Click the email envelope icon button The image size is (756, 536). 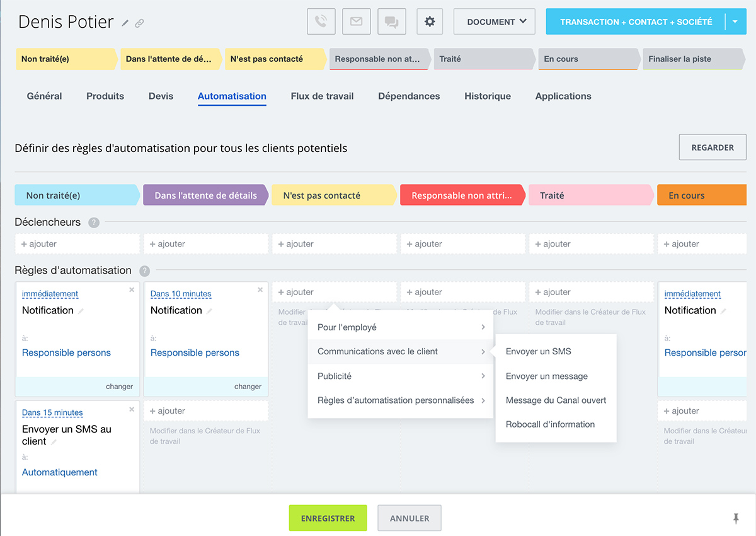pos(357,21)
